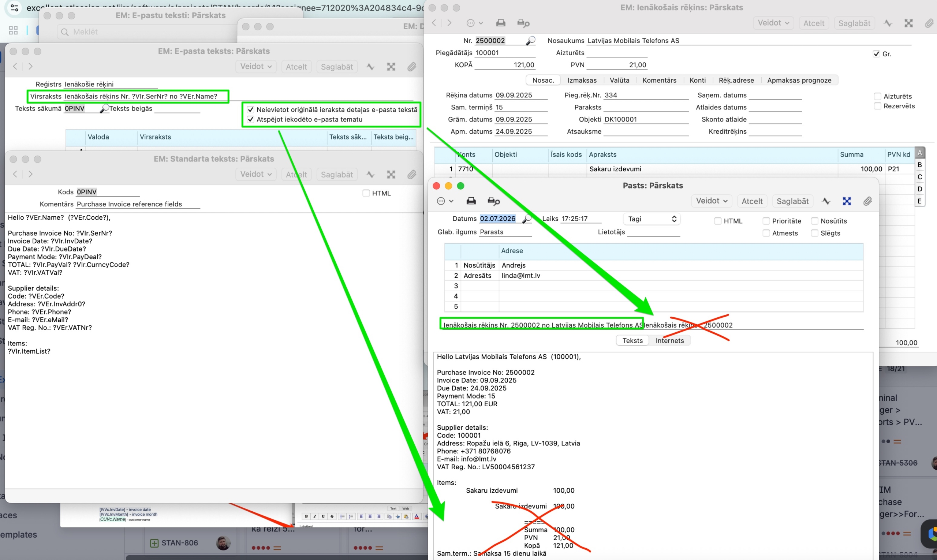Click Atcelt in the Pasts window
The width and height of the screenshot is (937, 560).
click(752, 201)
